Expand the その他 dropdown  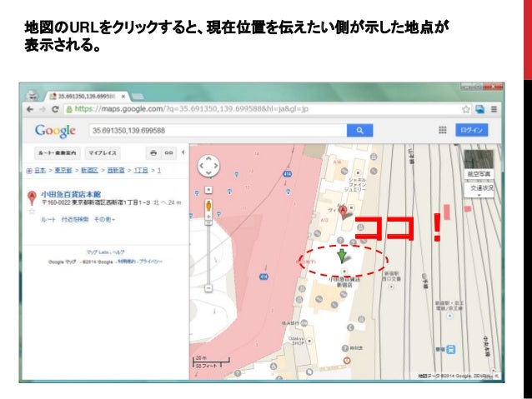coord(104,220)
